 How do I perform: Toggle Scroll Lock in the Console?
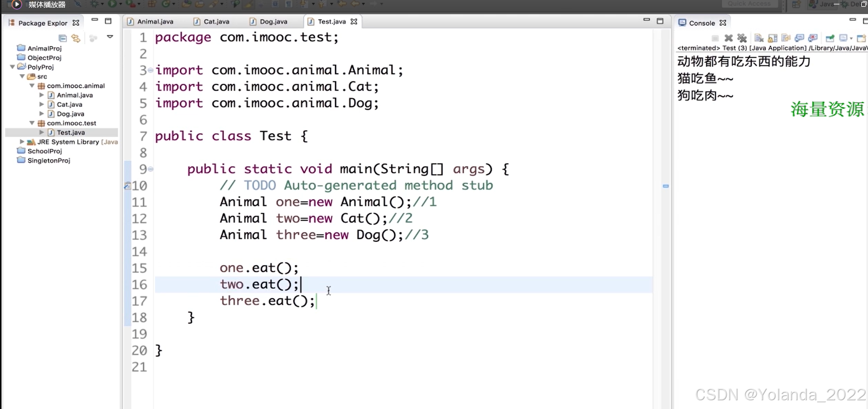(x=773, y=38)
